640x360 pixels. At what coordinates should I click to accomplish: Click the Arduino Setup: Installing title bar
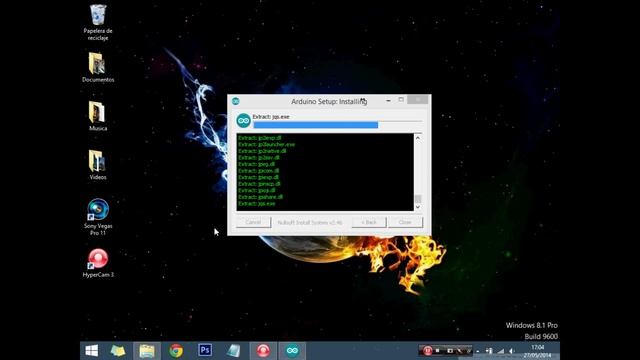[329, 101]
